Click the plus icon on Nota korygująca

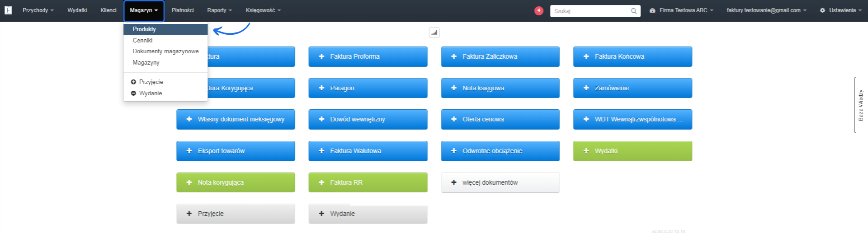tap(189, 182)
